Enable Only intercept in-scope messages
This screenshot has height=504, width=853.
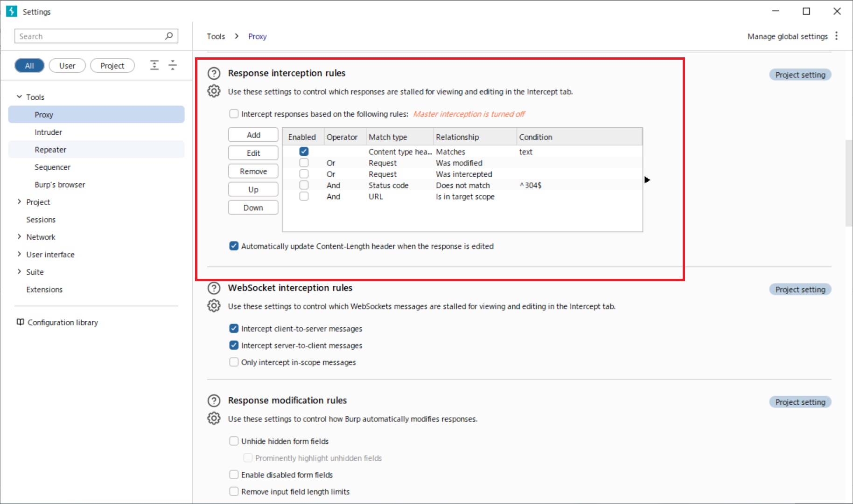click(234, 362)
